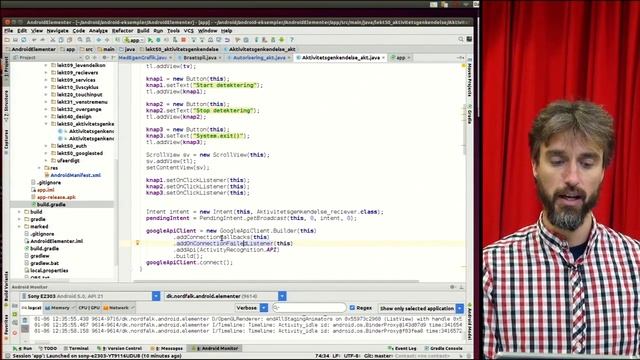
Task: Switch to the Braetspil.java editor tab
Action: [x=200, y=58]
